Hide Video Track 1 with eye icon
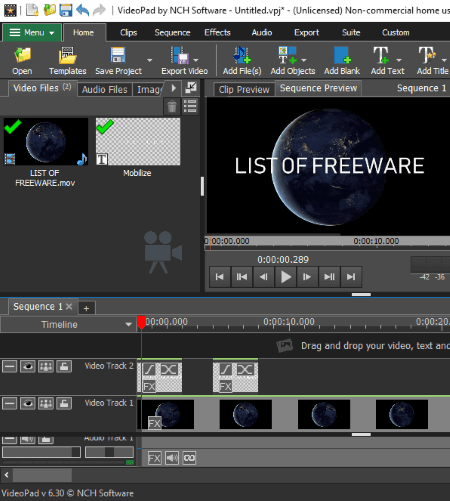This screenshot has height=501, width=450. point(28,403)
